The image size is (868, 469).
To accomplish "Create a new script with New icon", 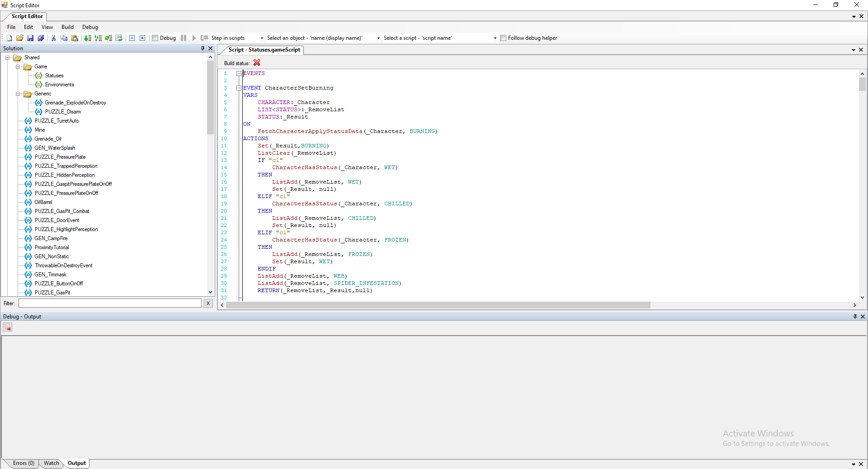I will [9, 38].
